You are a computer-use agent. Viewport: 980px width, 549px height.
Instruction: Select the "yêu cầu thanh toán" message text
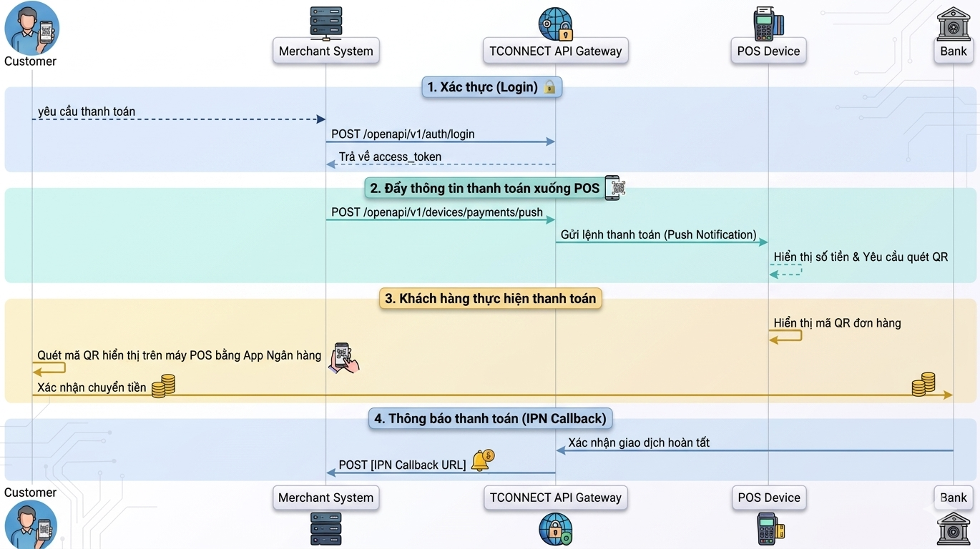[x=87, y=112]
